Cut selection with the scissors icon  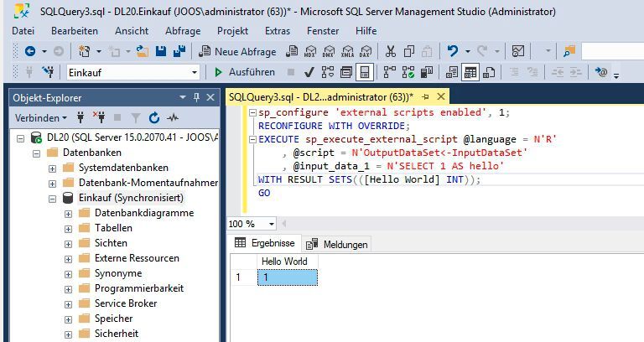pos(390,51)
